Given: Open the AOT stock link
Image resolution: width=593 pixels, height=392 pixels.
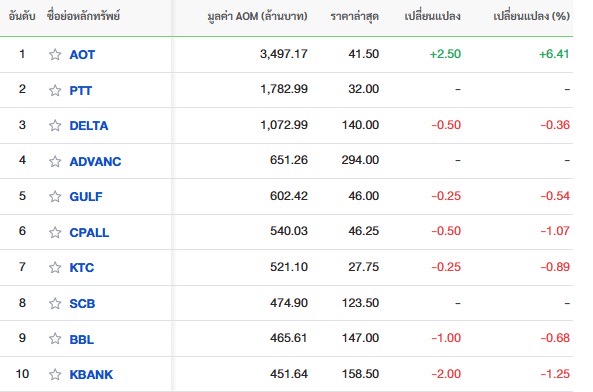Looking at the screenshot, I should (82, 55).
